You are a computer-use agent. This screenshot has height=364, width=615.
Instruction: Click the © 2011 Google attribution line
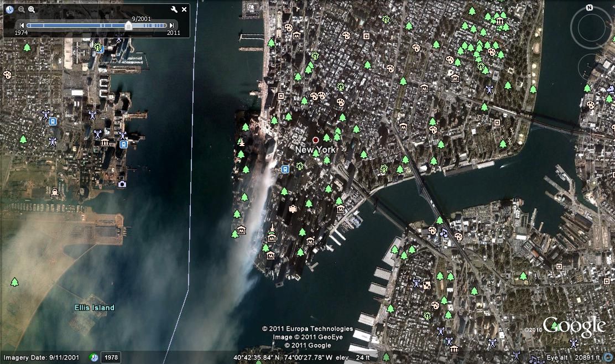[307, 346]
